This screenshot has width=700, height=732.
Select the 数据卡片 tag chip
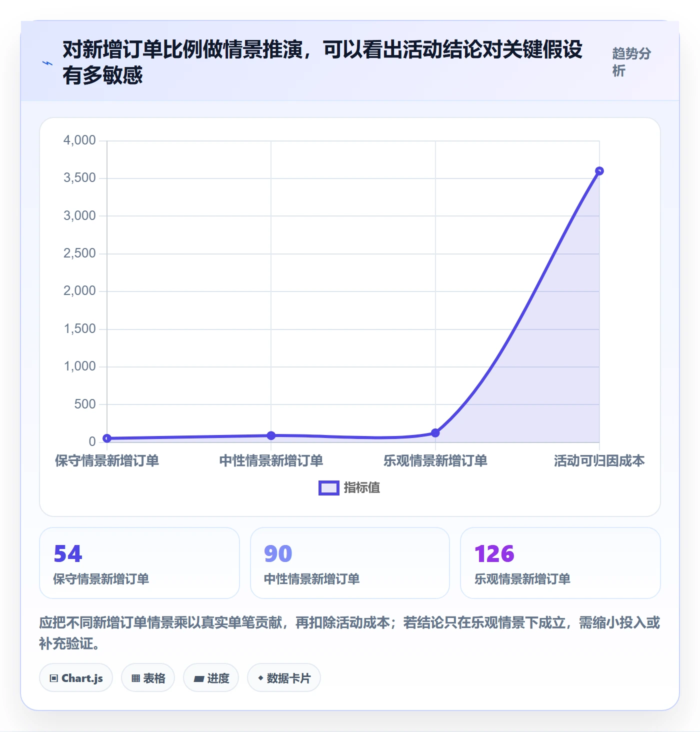pyautogui.click(x=284, y=678)
